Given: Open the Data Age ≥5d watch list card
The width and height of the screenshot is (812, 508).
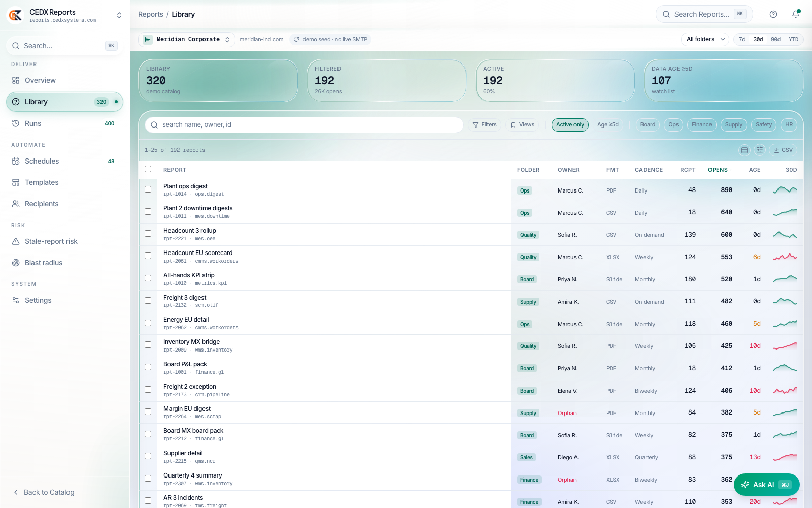Looking at the screenshot, I should point(724,80).
